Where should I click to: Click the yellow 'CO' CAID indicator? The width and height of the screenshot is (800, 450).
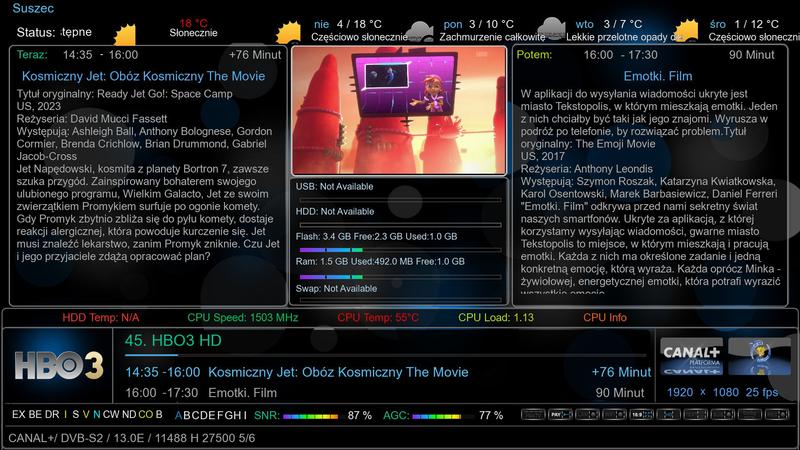coord(145,414)
